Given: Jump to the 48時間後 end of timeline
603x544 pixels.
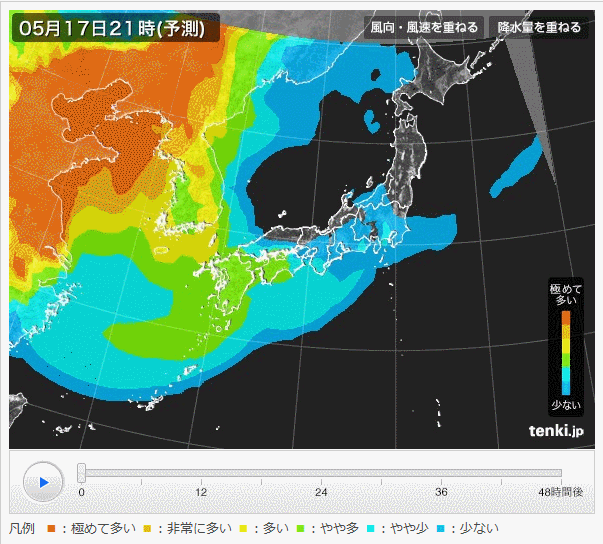Looking at the screenshot, I should click(x=561, y=474).
